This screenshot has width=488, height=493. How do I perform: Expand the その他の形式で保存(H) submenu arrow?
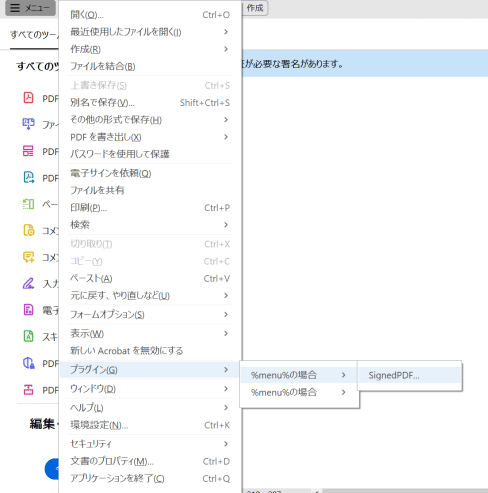point(226,120)
